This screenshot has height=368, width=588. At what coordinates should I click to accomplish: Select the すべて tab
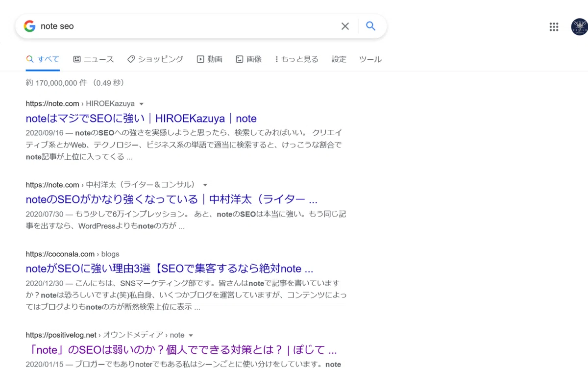pyautogui.click(x=43, y=59)
